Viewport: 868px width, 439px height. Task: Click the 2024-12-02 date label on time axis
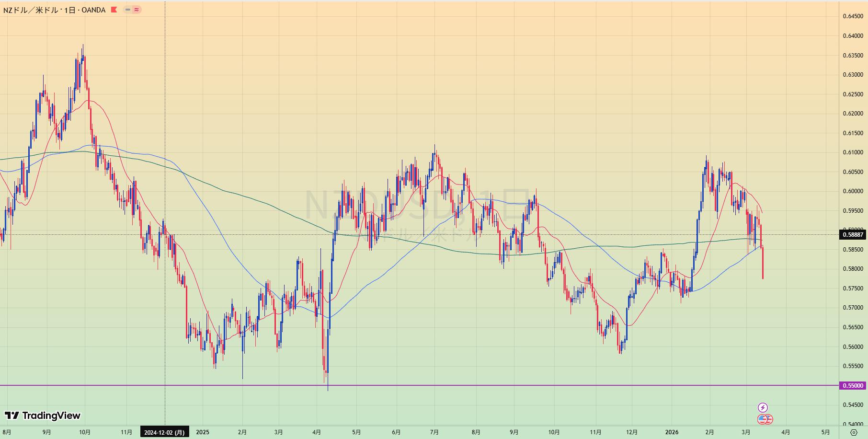tap(164, 432)
